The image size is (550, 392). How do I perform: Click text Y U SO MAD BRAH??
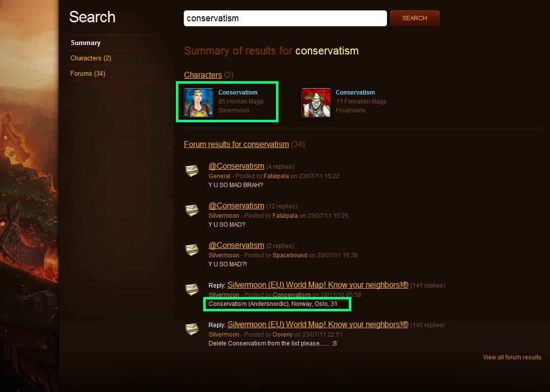236,185
